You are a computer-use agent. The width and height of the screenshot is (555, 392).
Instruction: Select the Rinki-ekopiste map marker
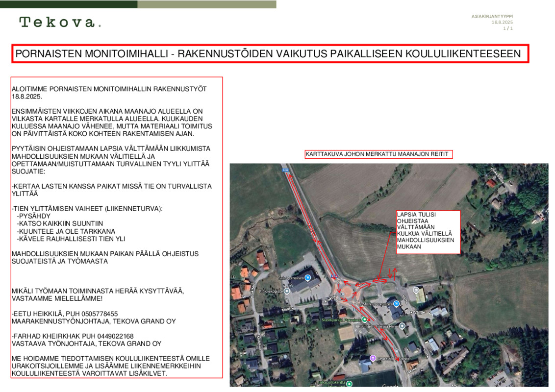pos(287,291)
